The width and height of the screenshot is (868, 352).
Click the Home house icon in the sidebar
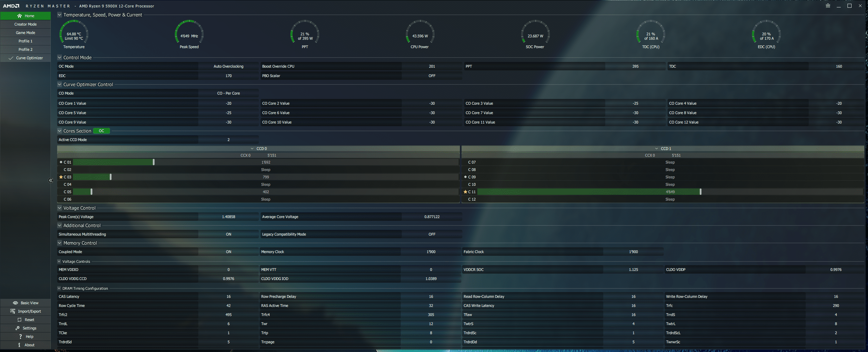(x=19, y=16)
